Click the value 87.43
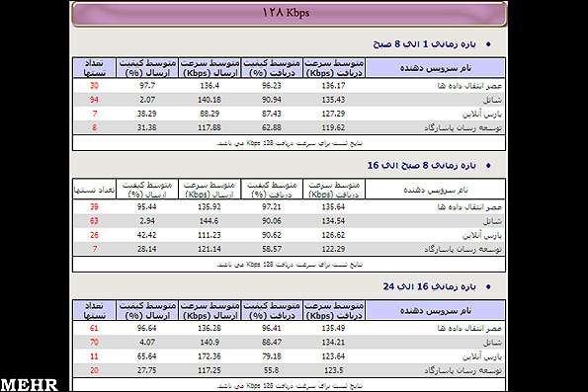 [x=272, y=114]
